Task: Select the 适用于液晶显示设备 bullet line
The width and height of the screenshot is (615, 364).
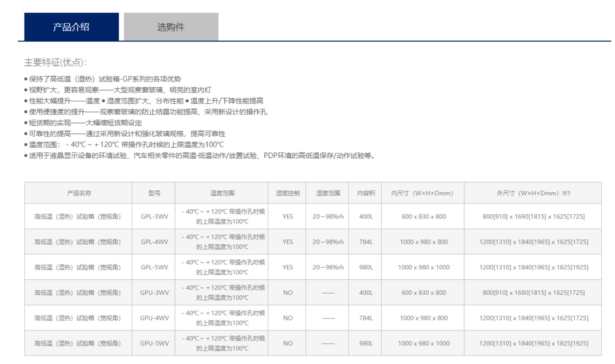Action: (200, 155)
